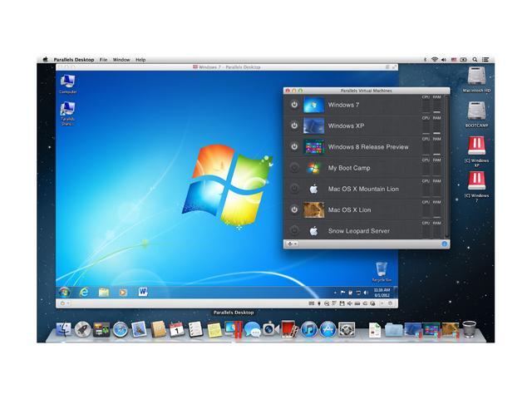Toggle power for My Boot Camp
Viewport: 532px width, 399px height.
pyautogui.click(x=294, y=168)
